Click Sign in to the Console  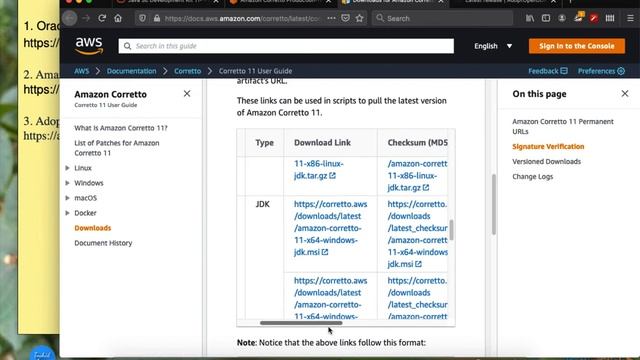[577, 46]
